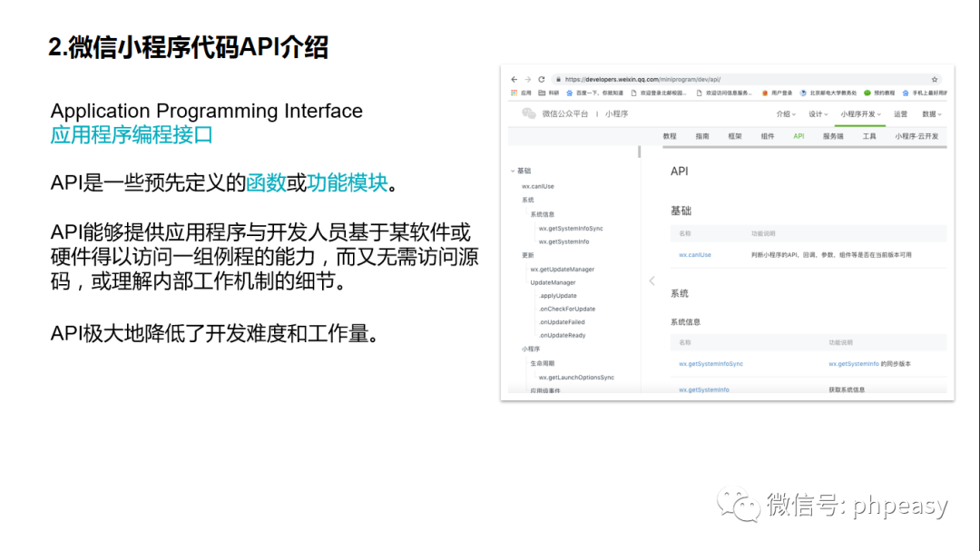This screenshot has height=551, width=980.
Task: Open the 运营 menu item
Action: click(900, 113)
